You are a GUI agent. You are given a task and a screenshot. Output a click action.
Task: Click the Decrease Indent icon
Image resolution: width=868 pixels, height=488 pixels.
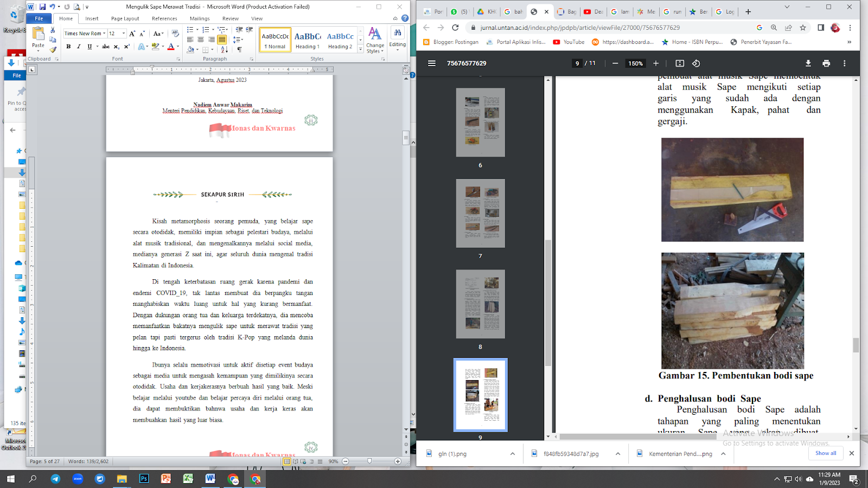click(x=239, y=30)
